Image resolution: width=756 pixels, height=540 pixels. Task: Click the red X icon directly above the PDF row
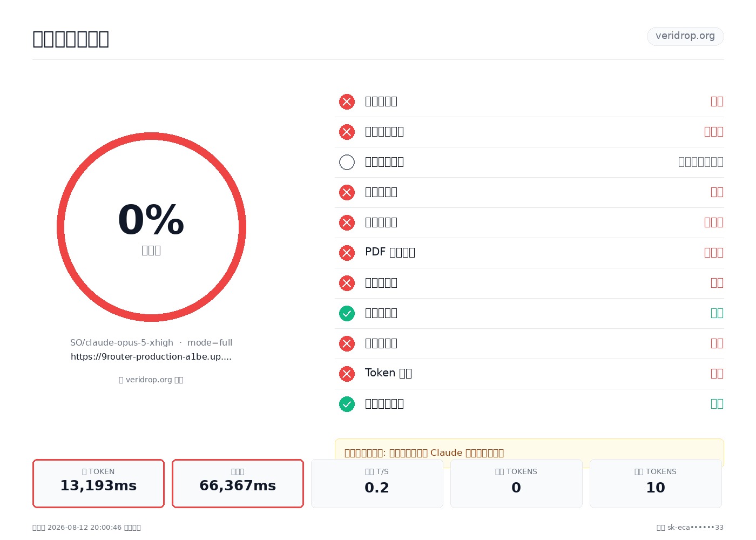[x=347, y=222]
